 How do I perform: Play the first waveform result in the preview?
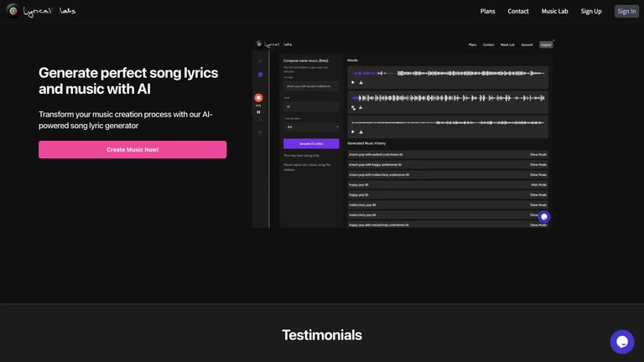[x=353, y=82]
